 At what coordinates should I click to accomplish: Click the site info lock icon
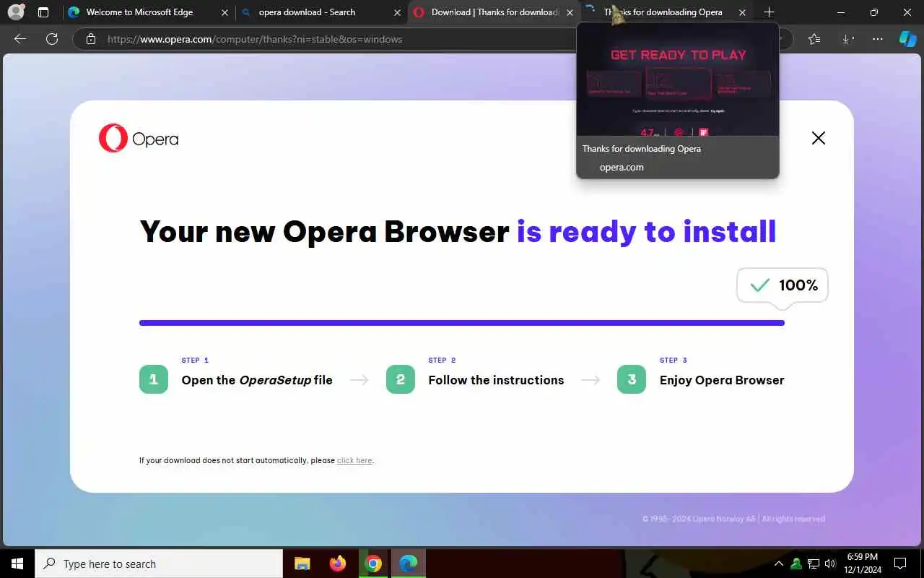pyautogui.click(x=91, y=39)
